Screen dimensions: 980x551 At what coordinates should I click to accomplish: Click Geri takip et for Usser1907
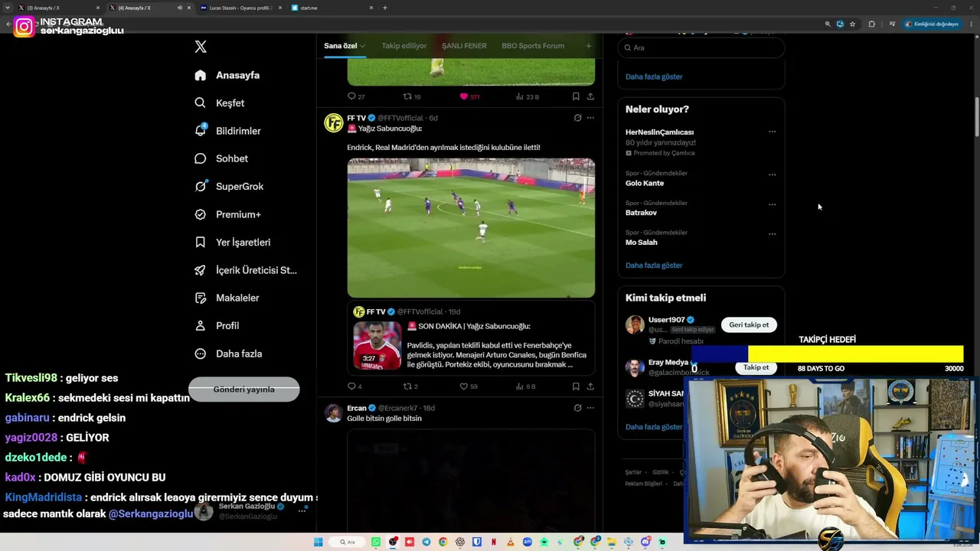(749, 324)
